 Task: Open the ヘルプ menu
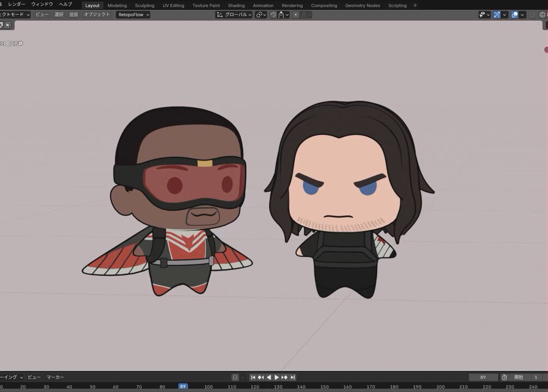click(x=65, y=4)
